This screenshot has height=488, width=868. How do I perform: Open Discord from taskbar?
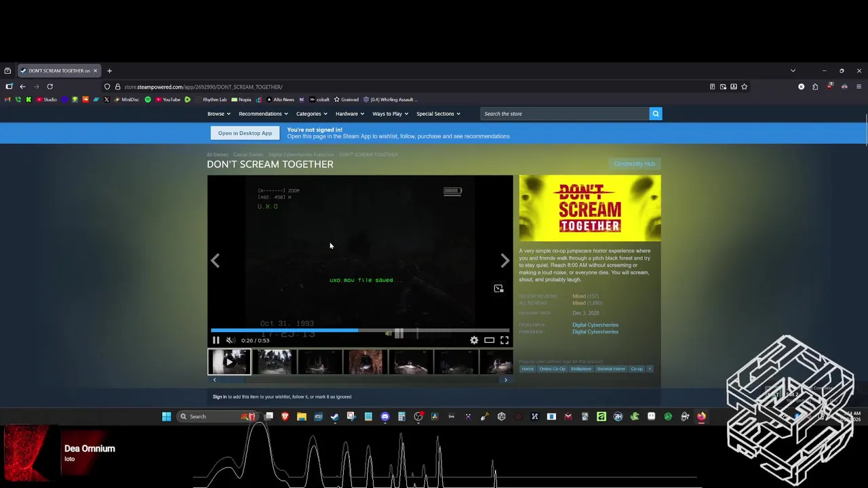coord(385,417)
